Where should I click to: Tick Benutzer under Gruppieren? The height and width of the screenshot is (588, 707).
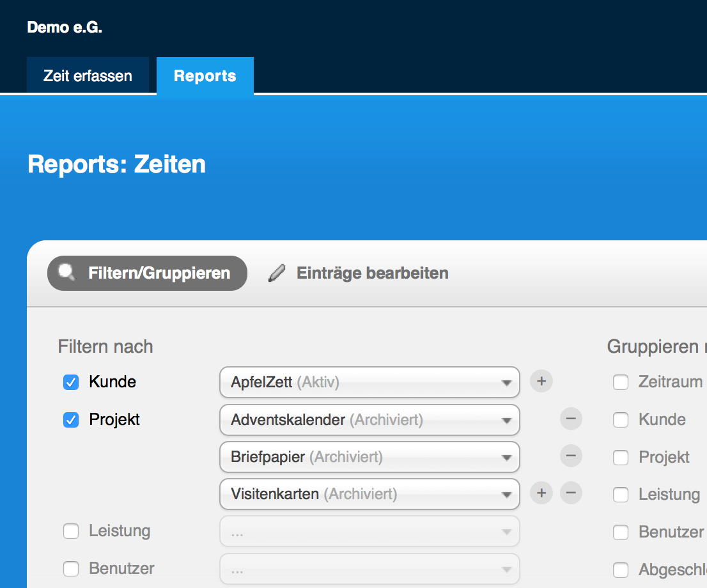pos(621,532)
